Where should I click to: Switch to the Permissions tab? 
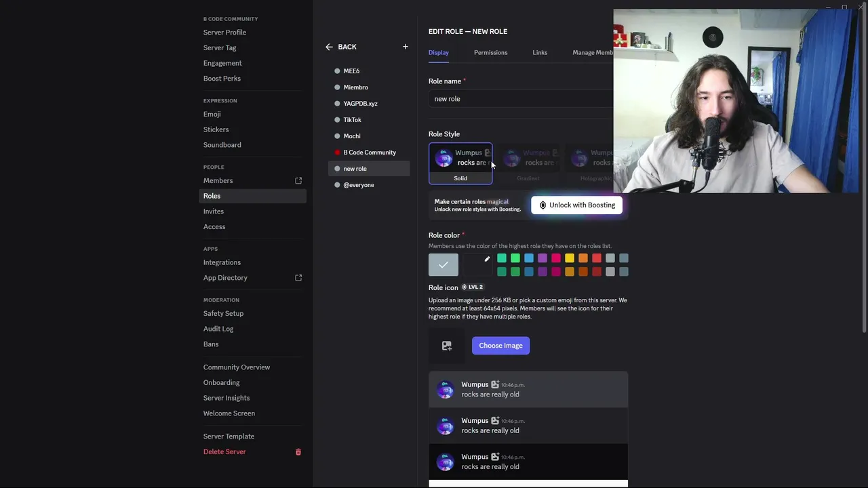click(490, 53)
